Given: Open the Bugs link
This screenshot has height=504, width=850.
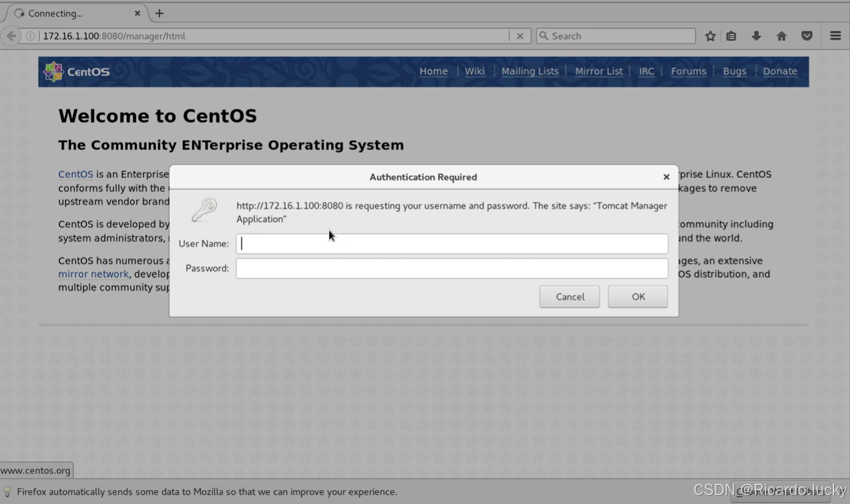Looking at the screenshot, I should [x=735, y=71].
